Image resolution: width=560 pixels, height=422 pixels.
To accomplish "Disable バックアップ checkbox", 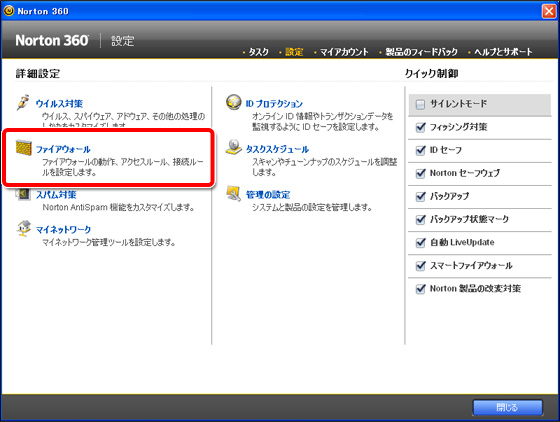I will tap(421, 196).
